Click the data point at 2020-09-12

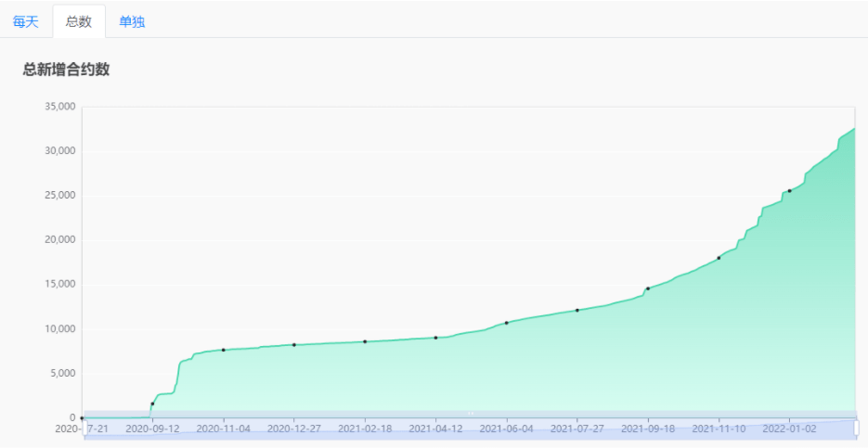(x=152, y=403)
